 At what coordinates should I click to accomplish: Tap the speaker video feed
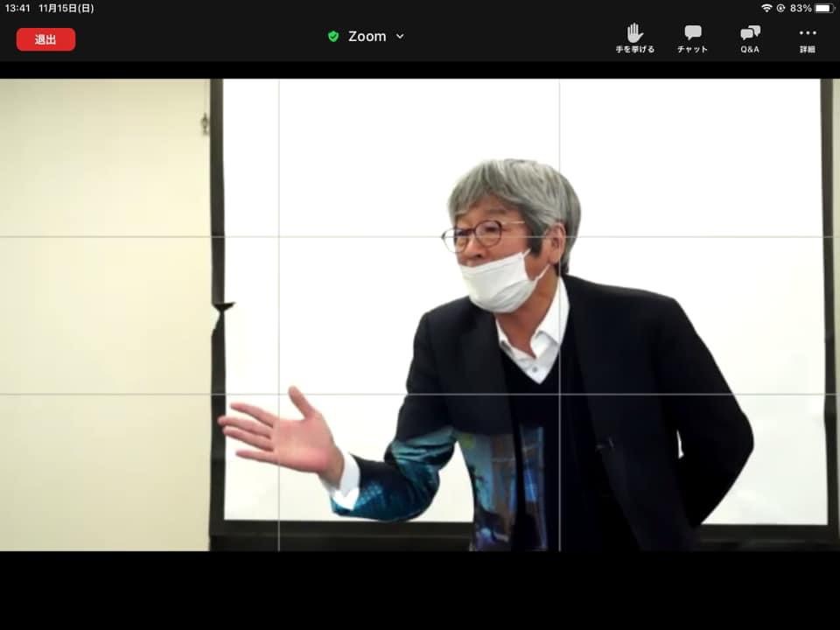tap(420, 315)
